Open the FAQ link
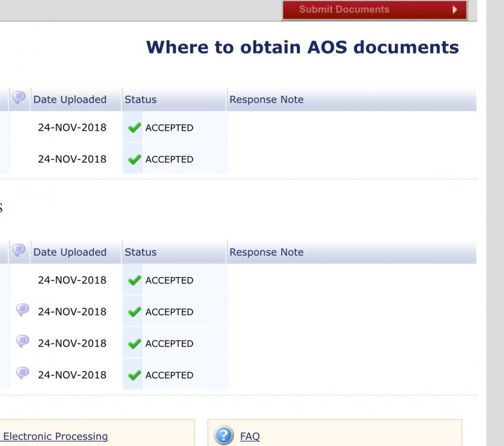 pyautogui.click(x=250, y=436)
